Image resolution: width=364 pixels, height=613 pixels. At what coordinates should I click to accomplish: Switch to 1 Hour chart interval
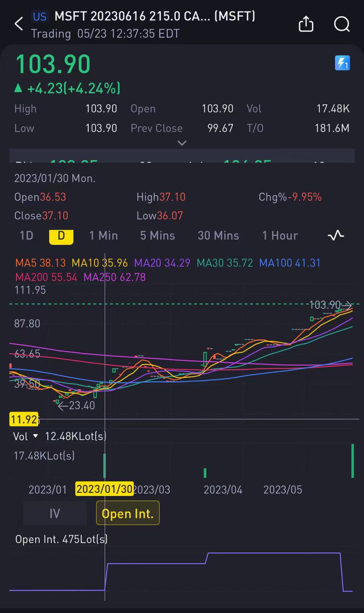click(280, 235)
